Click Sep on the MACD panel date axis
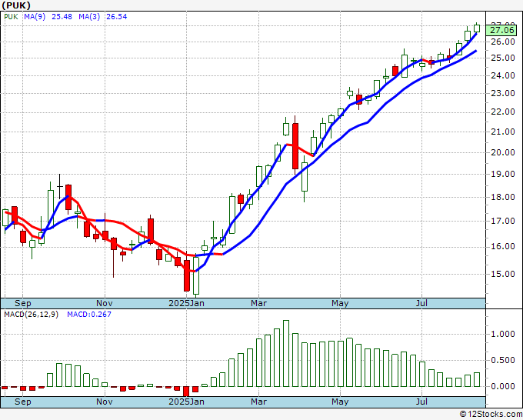The image size is (523, 420). point(22,402)
